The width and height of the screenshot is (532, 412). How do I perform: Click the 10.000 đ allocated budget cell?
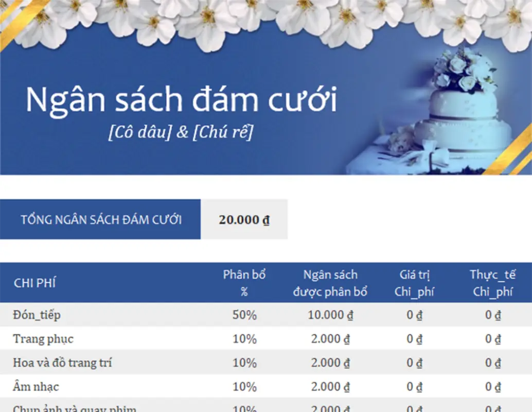(x=330, y=315)
